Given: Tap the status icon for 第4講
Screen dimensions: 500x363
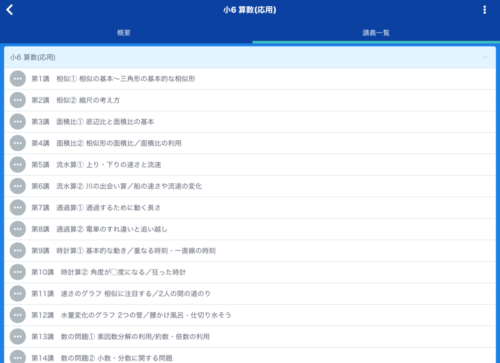Looking at the screenshot, I should [18, 143].
